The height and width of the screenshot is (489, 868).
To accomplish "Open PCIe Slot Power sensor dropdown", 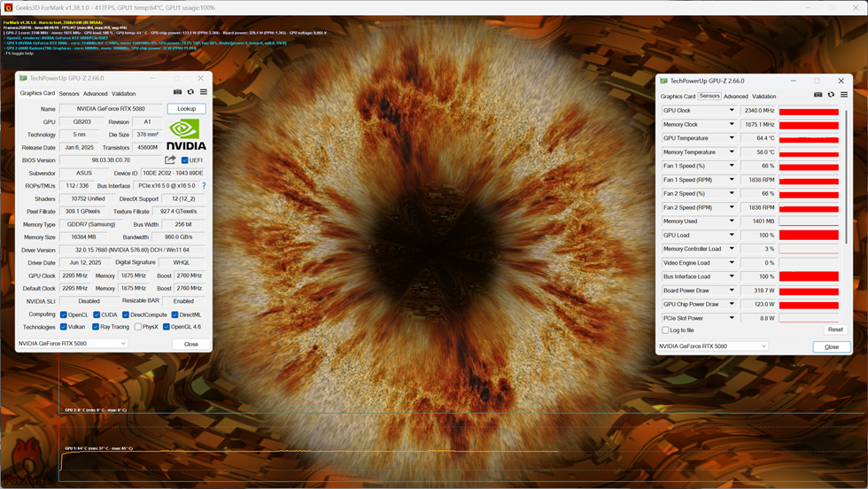I will [732, 318].
